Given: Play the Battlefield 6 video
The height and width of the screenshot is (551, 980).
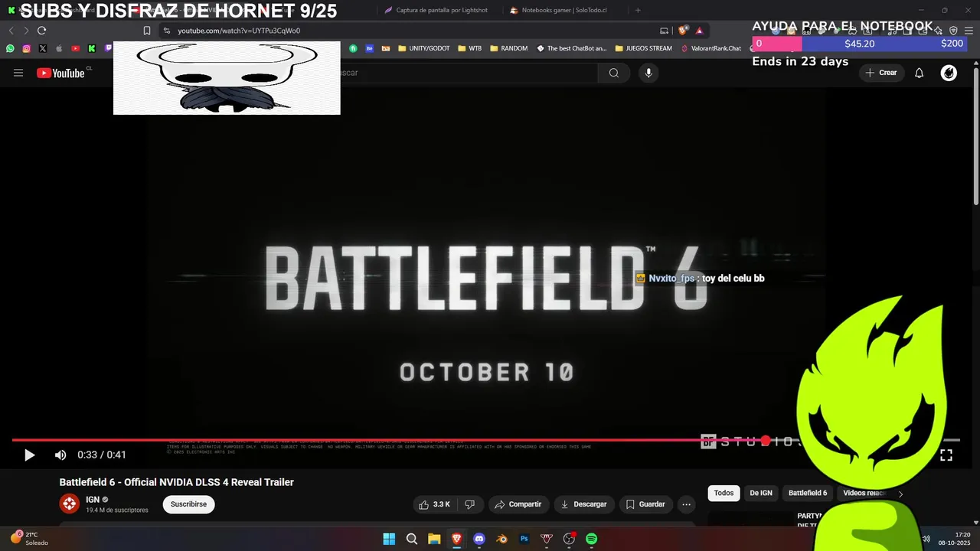Looking at the screenshot, I should tap(29, 455).
